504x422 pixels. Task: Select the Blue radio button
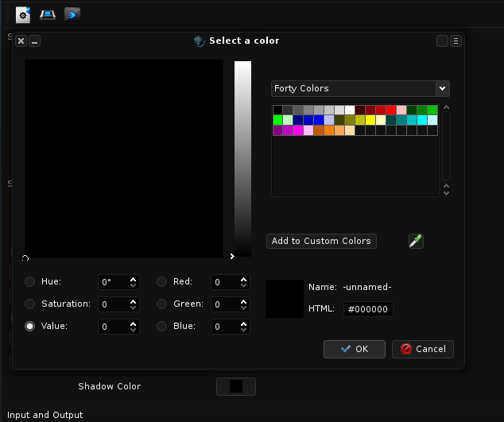tap(161, 326)
